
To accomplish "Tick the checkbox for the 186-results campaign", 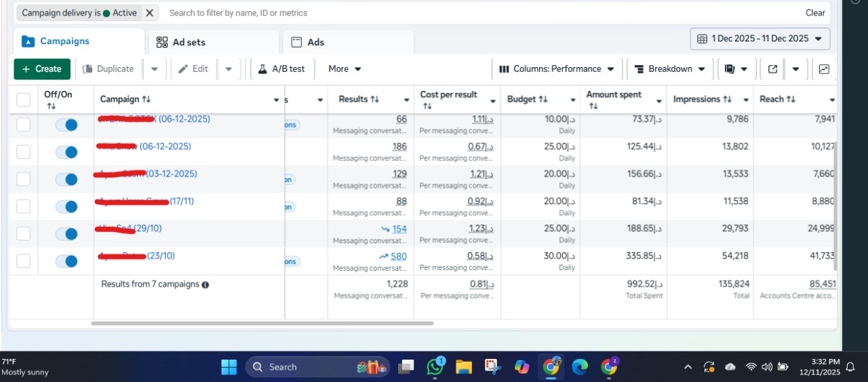I will click(23, 152).
